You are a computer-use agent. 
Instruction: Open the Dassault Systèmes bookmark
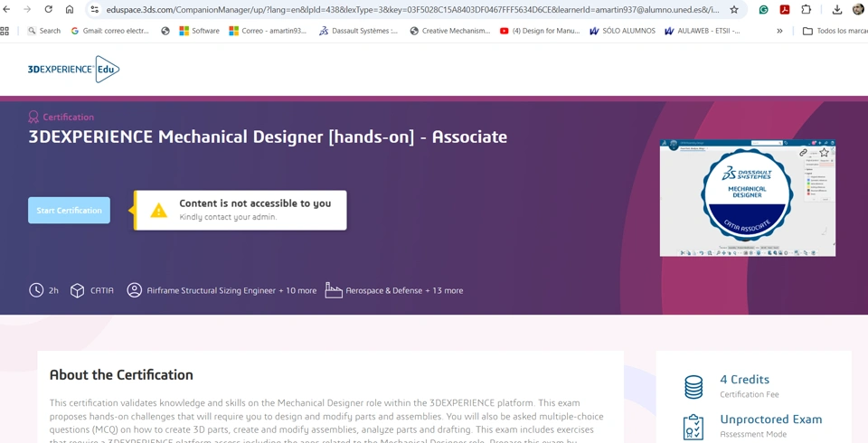(358, 31)
